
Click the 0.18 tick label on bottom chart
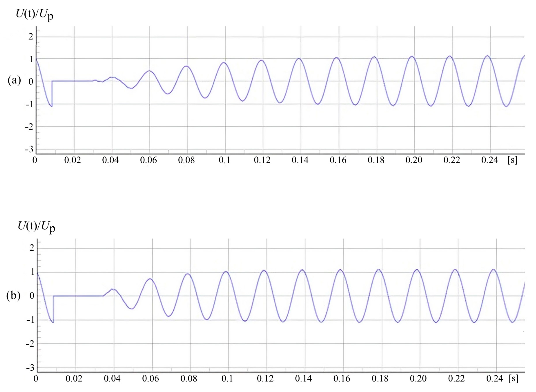[380, 378]
